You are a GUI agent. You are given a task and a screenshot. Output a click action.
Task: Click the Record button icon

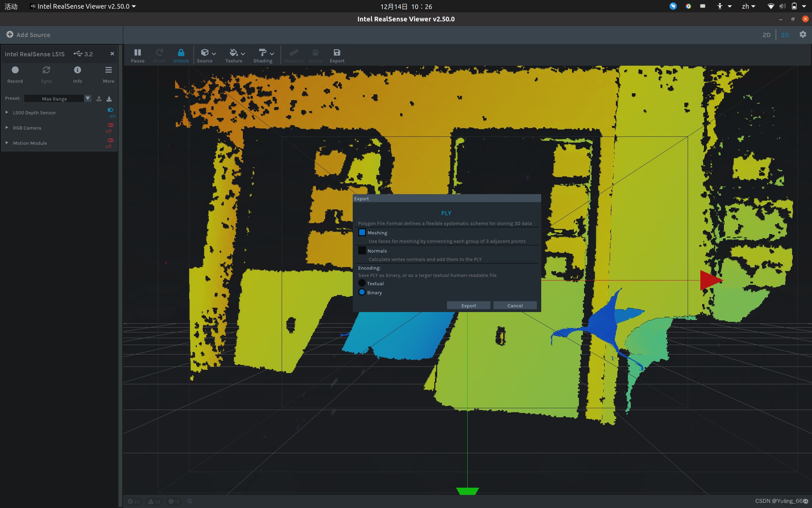15,70
